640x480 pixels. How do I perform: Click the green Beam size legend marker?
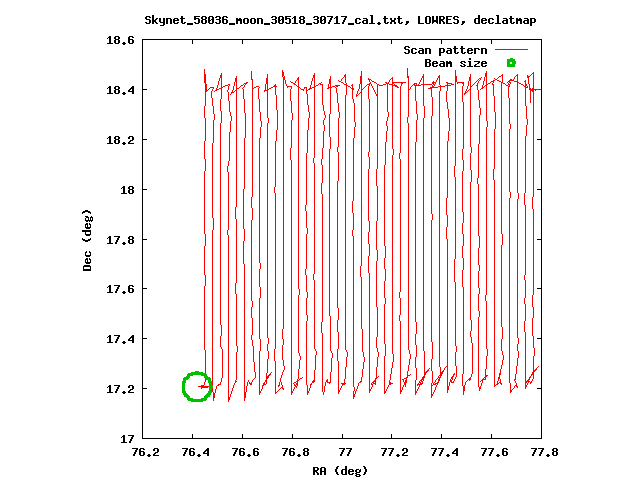[511, 63]
